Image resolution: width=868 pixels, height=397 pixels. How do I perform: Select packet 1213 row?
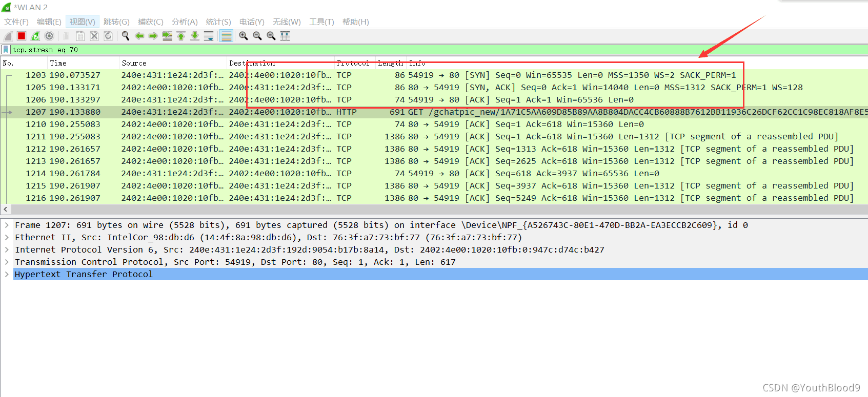coord(434,161)
